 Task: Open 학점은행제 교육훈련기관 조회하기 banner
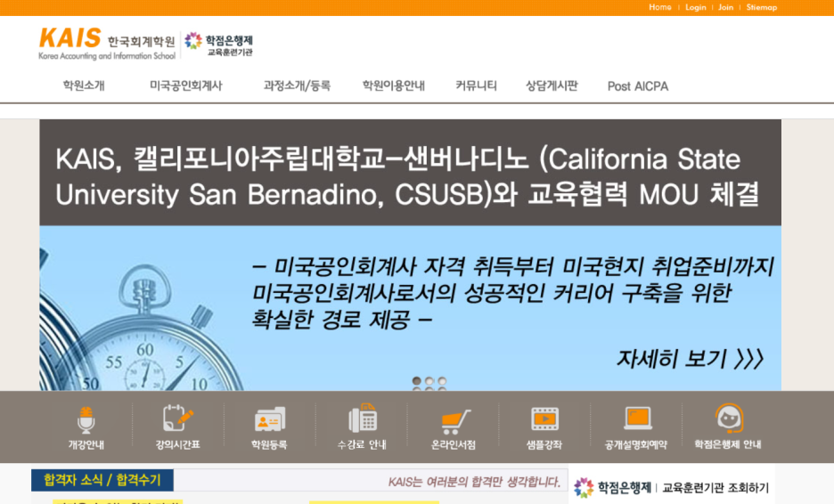point(671,486)
